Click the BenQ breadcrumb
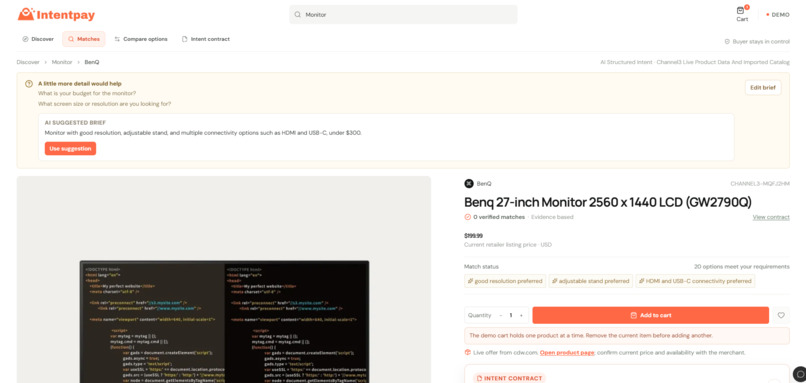This screenshot has width=806, height=383. (x=92, y=62)
